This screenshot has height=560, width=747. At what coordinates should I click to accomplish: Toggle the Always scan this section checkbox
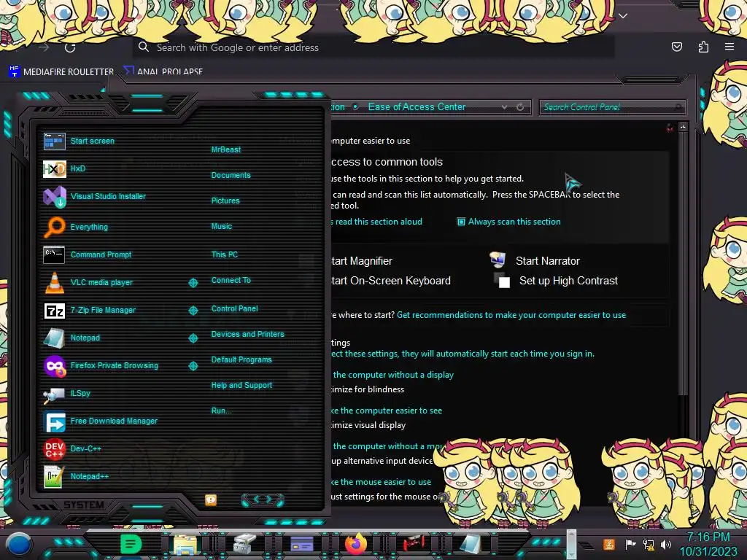click(461, 222)
